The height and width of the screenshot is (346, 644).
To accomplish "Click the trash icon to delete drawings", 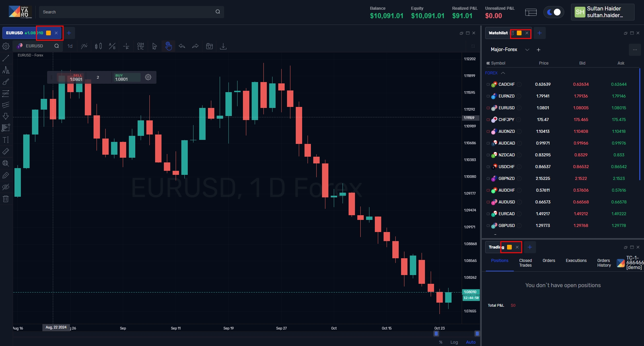I will (6, 199).
